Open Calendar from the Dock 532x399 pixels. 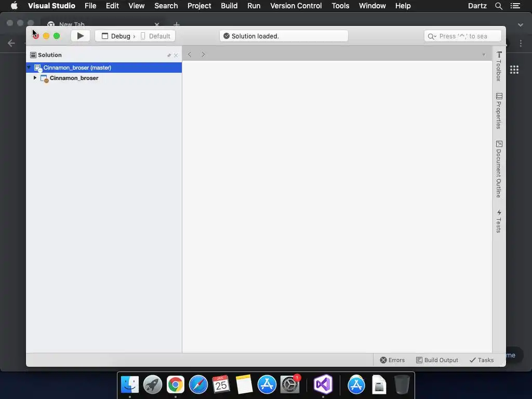coord(221,385)
